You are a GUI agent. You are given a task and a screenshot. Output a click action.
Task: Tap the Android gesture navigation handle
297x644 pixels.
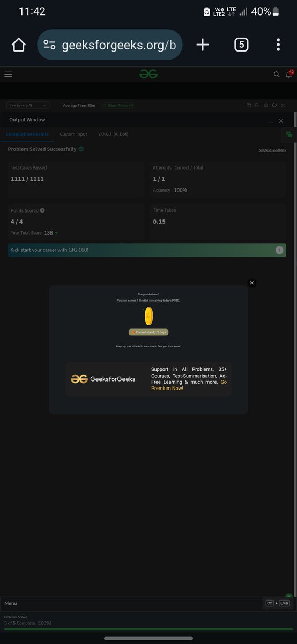[x=148, y=638]
